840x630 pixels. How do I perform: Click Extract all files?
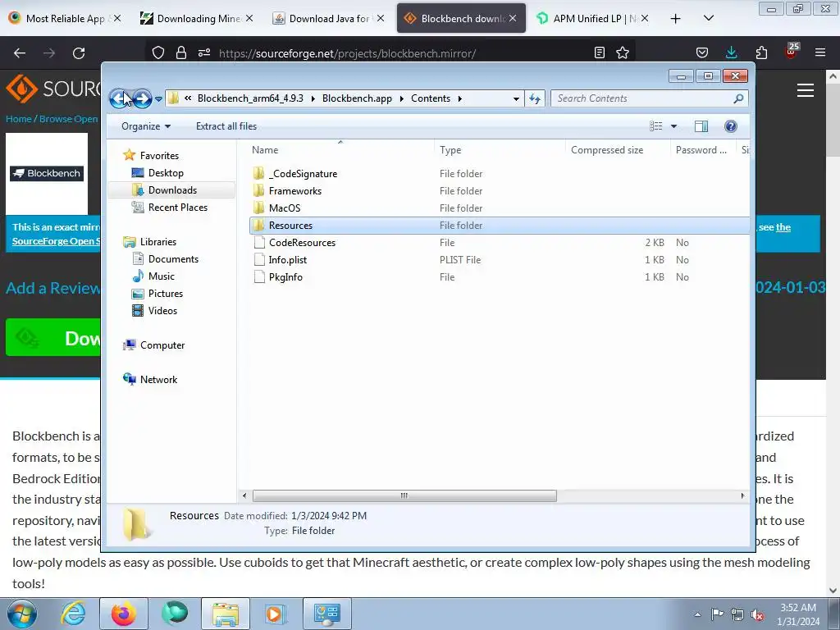[x=226, y=126]
